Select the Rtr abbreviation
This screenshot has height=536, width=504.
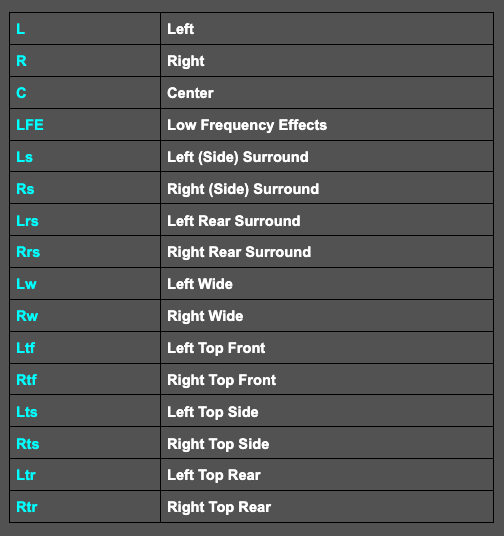[x=27, y=507]
